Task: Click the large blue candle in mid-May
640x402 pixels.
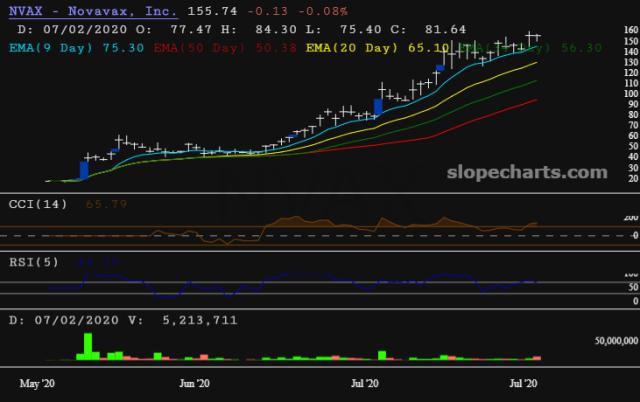Action: tap(84, 169)
